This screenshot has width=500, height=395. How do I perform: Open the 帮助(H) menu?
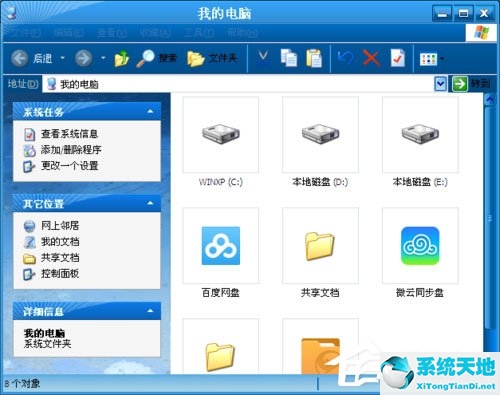click(x=242, y=33)
